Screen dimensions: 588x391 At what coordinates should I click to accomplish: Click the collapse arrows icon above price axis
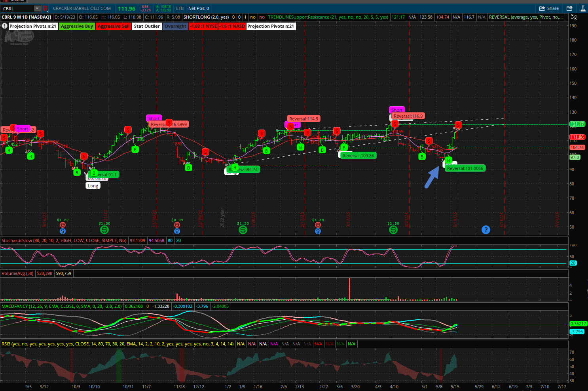click(573, 17)
